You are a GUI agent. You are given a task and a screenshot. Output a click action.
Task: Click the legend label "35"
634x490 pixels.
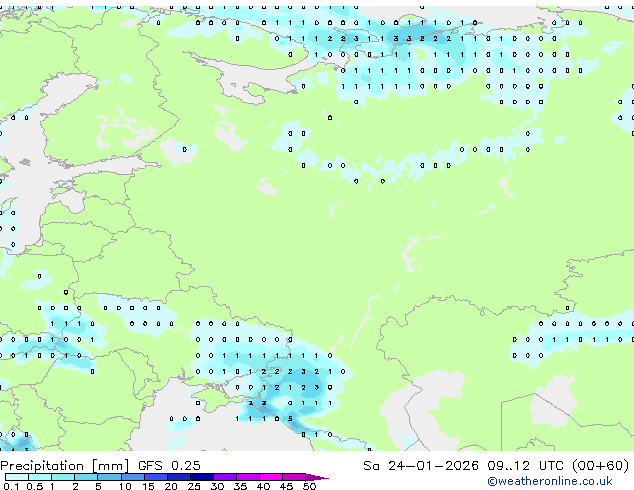240,486
